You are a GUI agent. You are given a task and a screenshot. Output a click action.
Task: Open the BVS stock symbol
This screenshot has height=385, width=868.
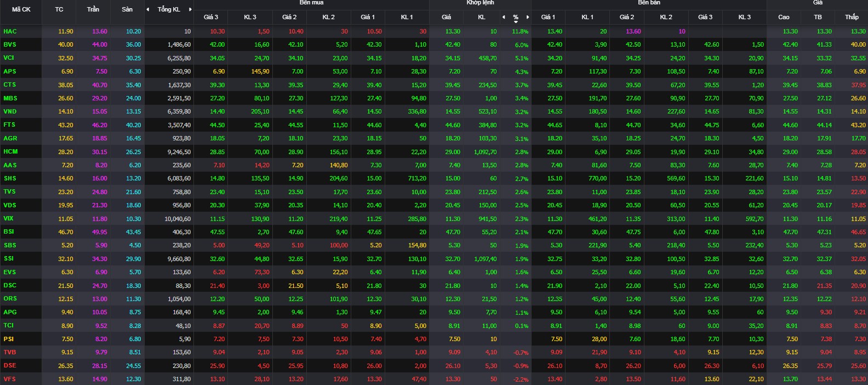coord(10,44)
